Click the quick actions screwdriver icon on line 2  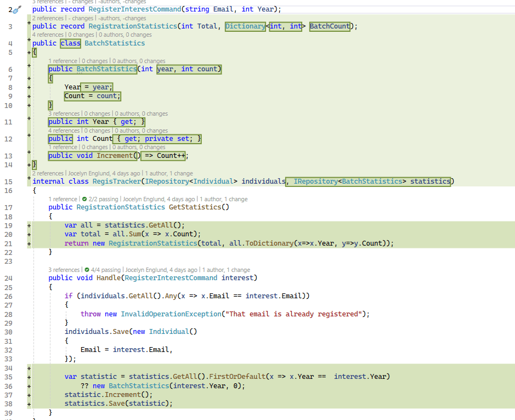[17, 9]
